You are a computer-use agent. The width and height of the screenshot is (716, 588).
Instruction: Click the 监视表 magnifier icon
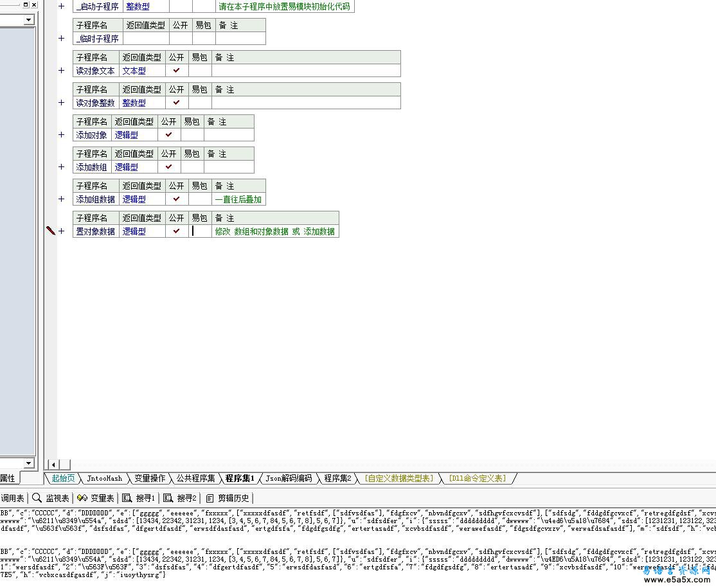37,497
